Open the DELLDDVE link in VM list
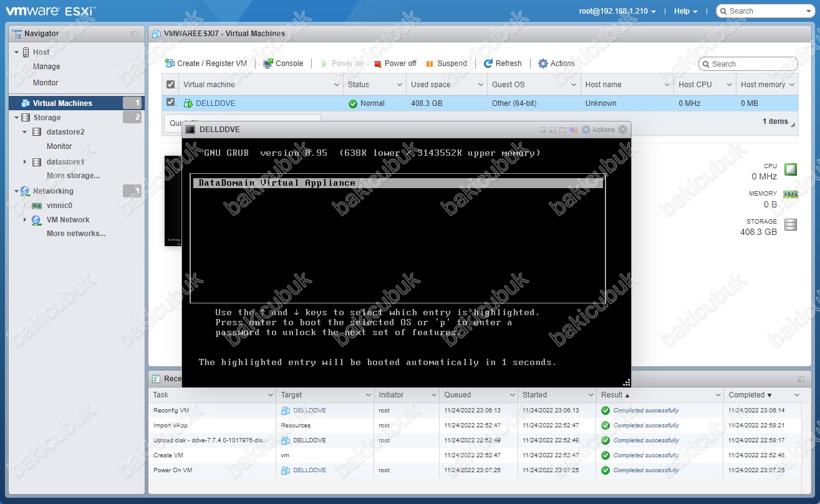 click(215, 103)
